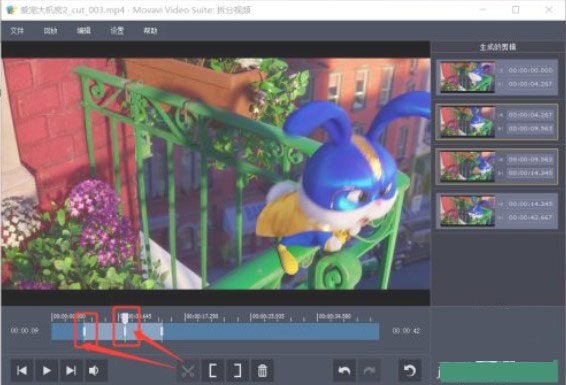Set segment end with right bracket icon
This screenshot has height=385, width=566.
(x=238, y=371)
